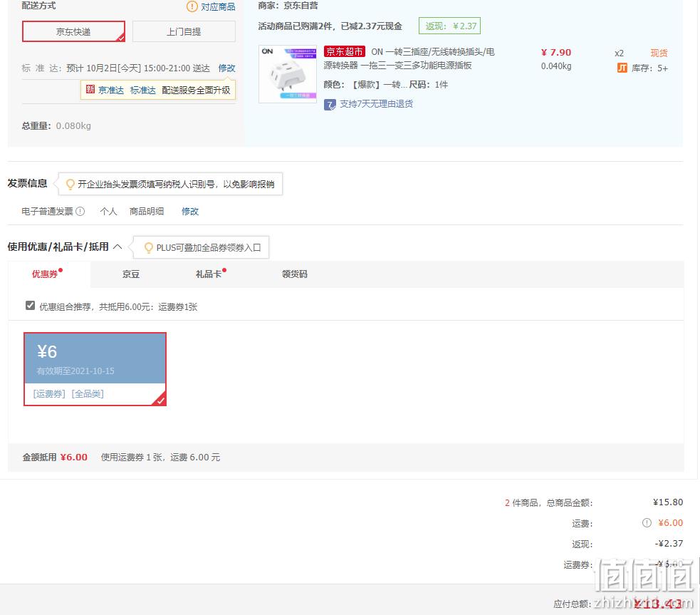This screenshot has width=700, height=615.
Task: Switch to the 礼品卡 tab
Action: tap(209, 274)
